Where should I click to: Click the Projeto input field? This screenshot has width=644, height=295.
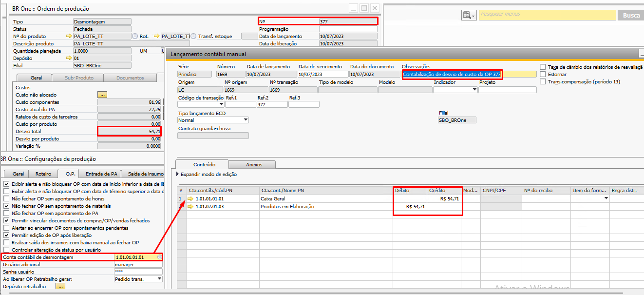tap(507, 90)
